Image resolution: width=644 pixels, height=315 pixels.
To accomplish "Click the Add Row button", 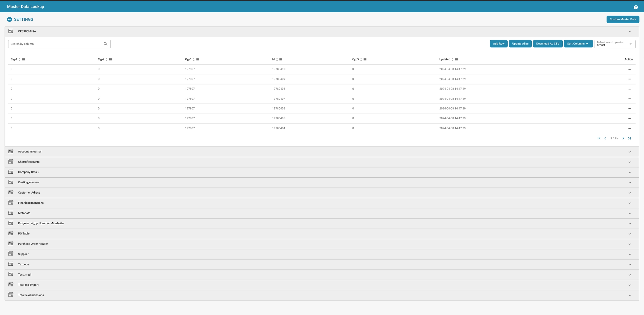I will pyautogui.click(x=498, y=44).
